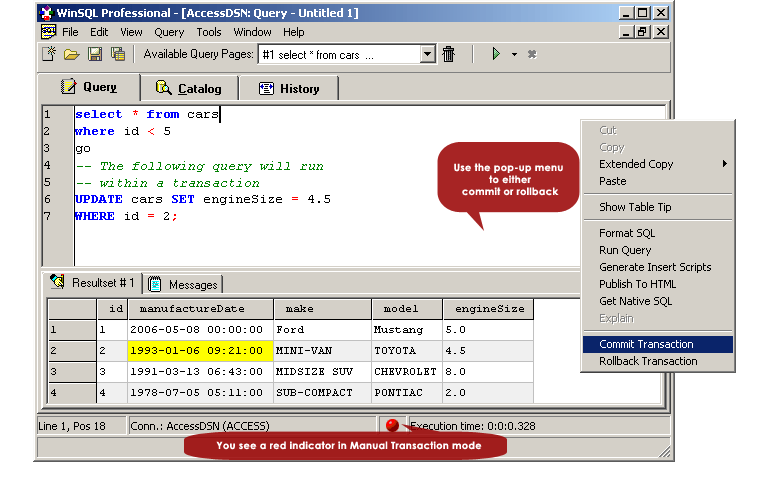
Task: Select the Resultset # 1 tab
Action: point(93,283)
